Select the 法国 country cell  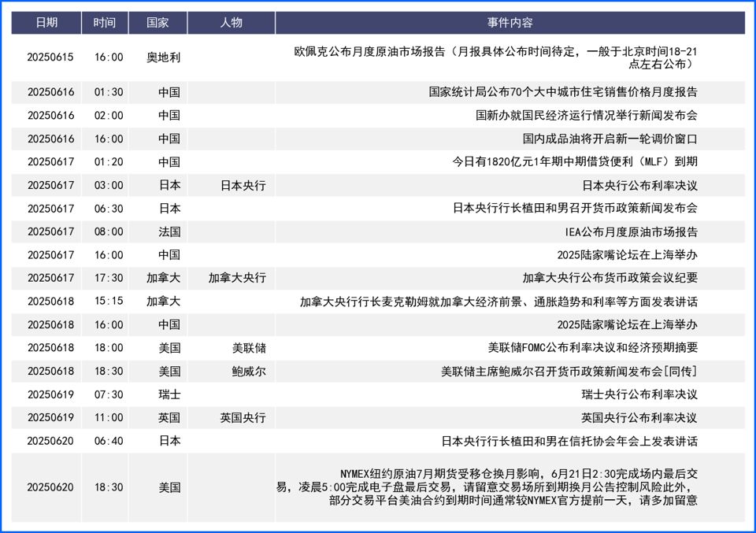pos(169,231)
